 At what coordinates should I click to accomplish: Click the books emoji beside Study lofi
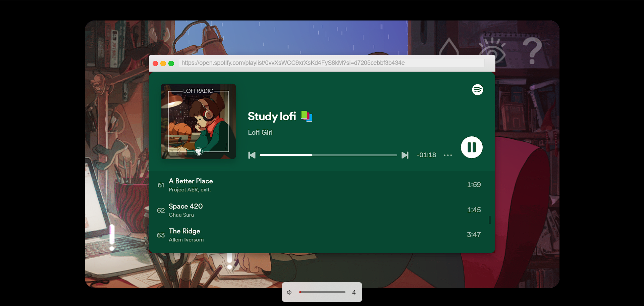[307, 116]
